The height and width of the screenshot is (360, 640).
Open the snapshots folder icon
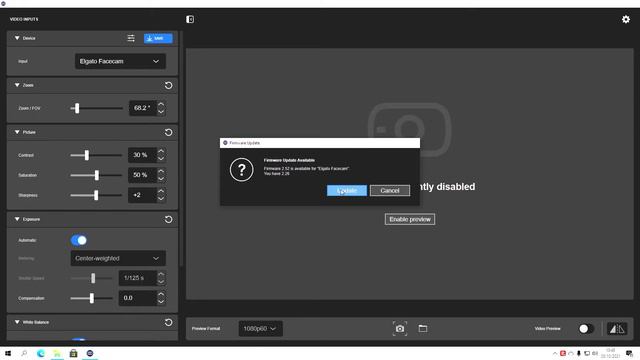[423, 328]
